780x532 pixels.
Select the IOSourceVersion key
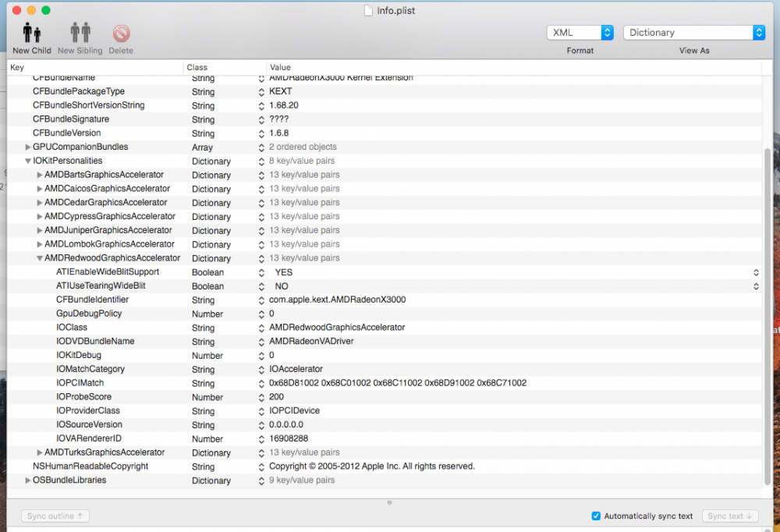pos(89,424)
